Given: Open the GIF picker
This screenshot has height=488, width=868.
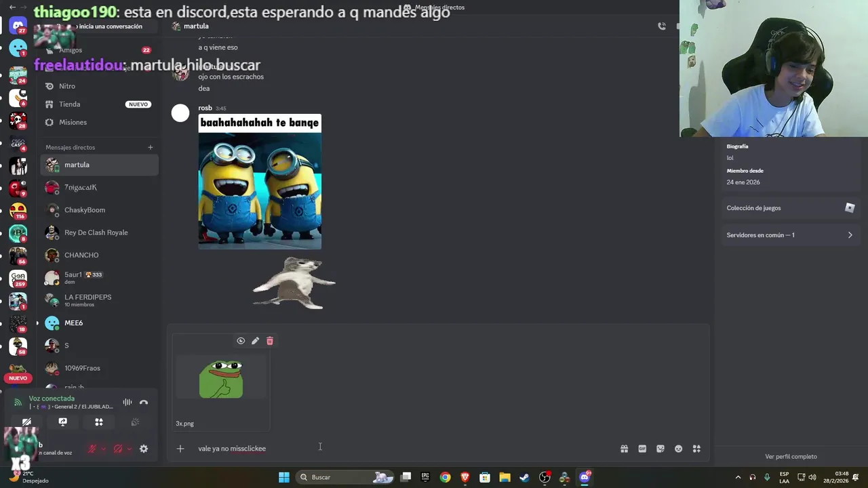Looking at the screenshot, I should [642, 449].
